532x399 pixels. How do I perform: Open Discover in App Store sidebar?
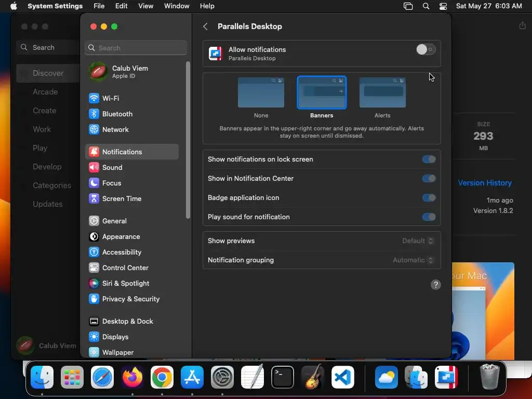pos(48,73)
